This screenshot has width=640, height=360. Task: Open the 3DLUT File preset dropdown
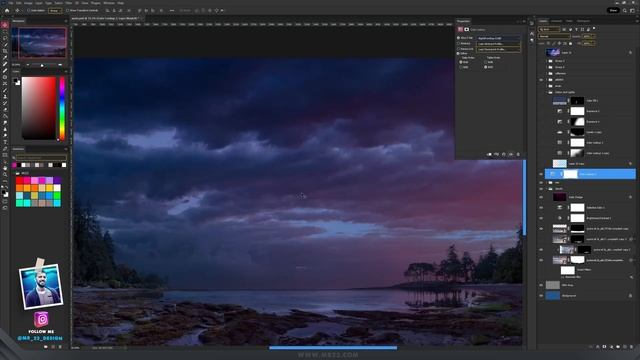499,38
